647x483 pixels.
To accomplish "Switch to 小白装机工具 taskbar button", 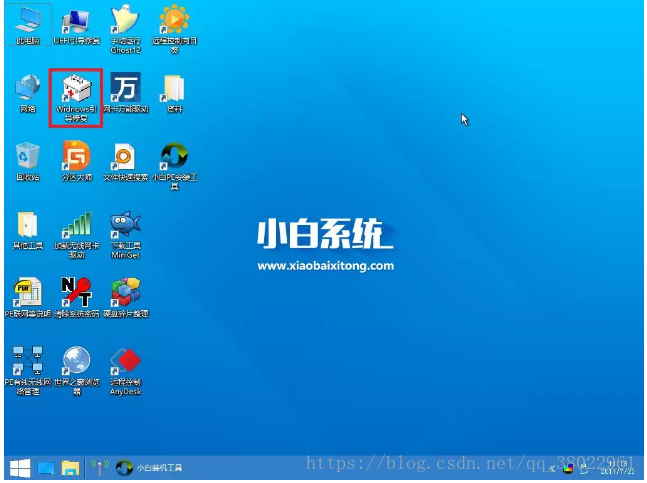I will [x=149, y=468].
